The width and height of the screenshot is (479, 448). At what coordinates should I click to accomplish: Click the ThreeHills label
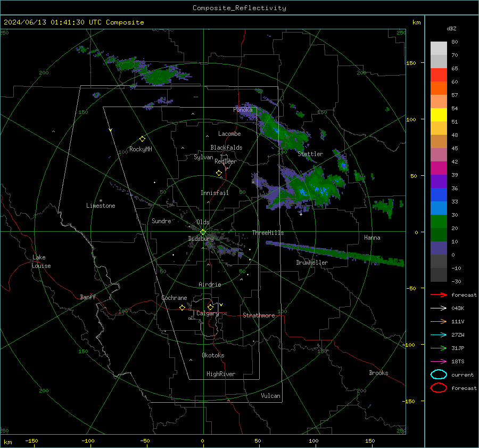tap(268, 233)
